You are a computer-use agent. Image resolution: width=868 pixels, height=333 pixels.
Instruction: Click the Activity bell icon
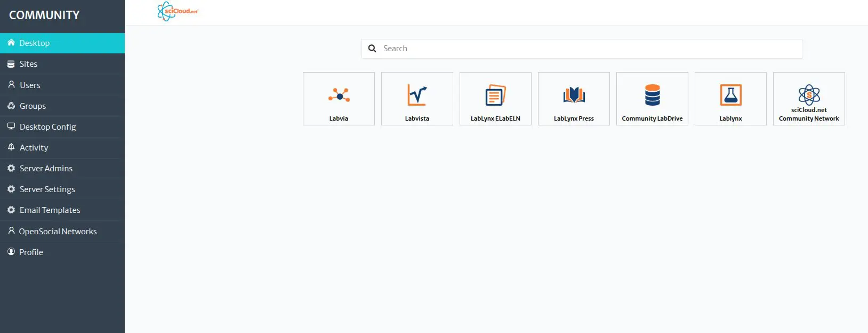11,147
